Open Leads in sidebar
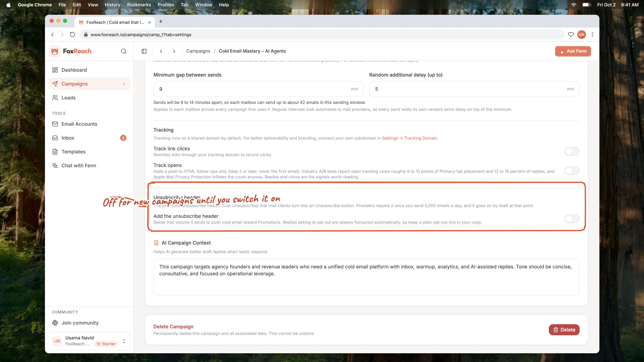Viewport: 644px width, 362px height. (x=89, y=98)
